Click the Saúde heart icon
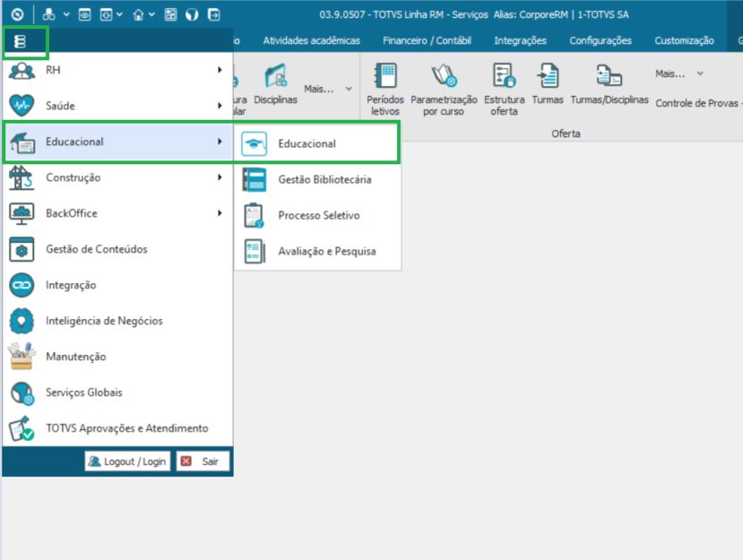Screen dimensions: 743x560 click(22, 106)
